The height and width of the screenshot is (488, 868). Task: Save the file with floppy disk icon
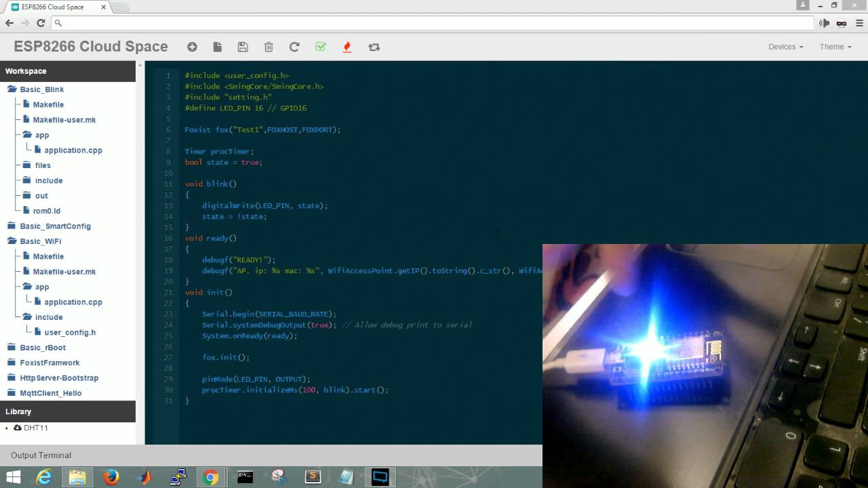[x=243, y=47]
